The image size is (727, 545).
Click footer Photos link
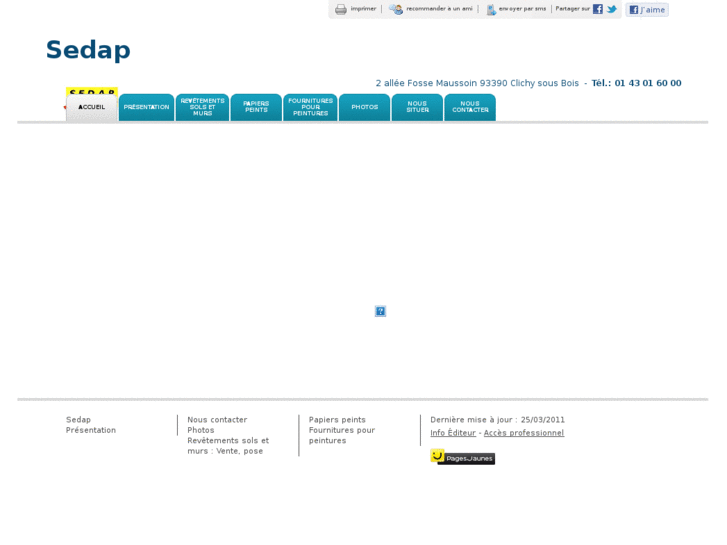(x=201, y=430)
